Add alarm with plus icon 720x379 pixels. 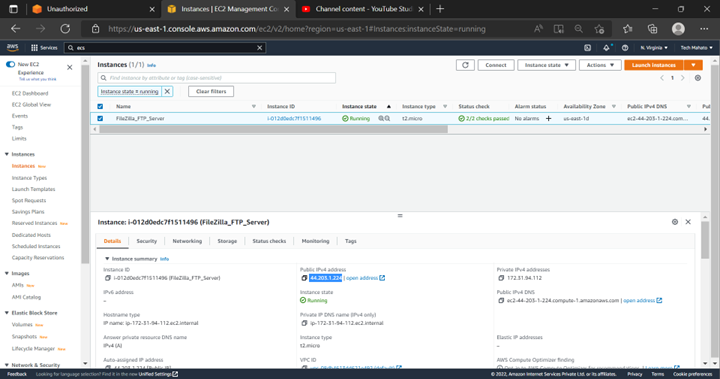[x=548, y=119]
